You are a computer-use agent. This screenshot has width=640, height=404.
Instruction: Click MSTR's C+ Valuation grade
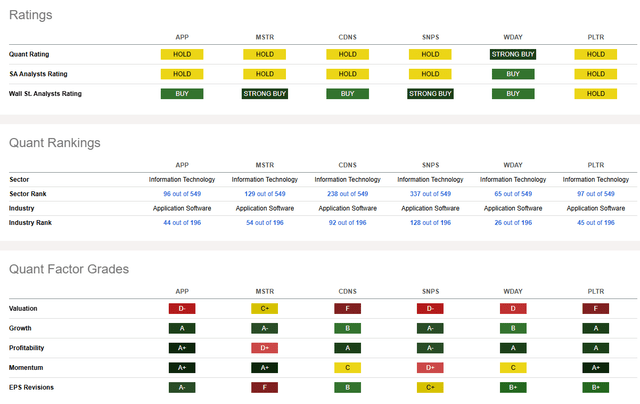(265, 309)
